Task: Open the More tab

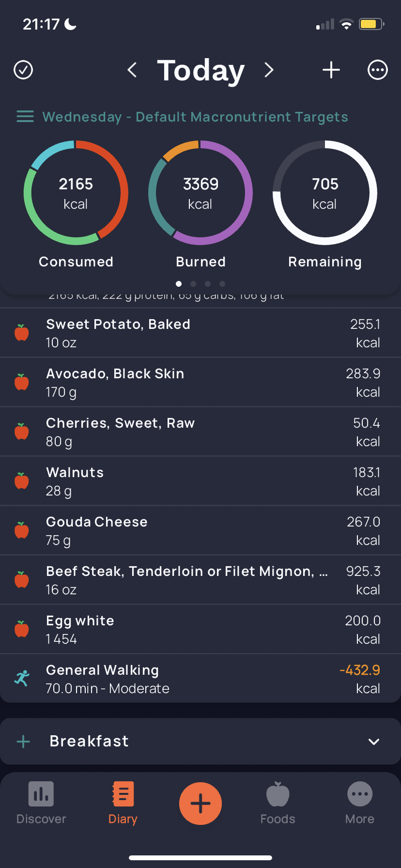Action: [360, 803]
